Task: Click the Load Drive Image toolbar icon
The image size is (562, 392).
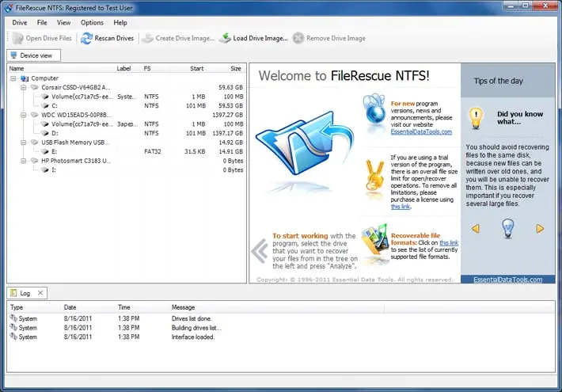Action: pos(225,38)
